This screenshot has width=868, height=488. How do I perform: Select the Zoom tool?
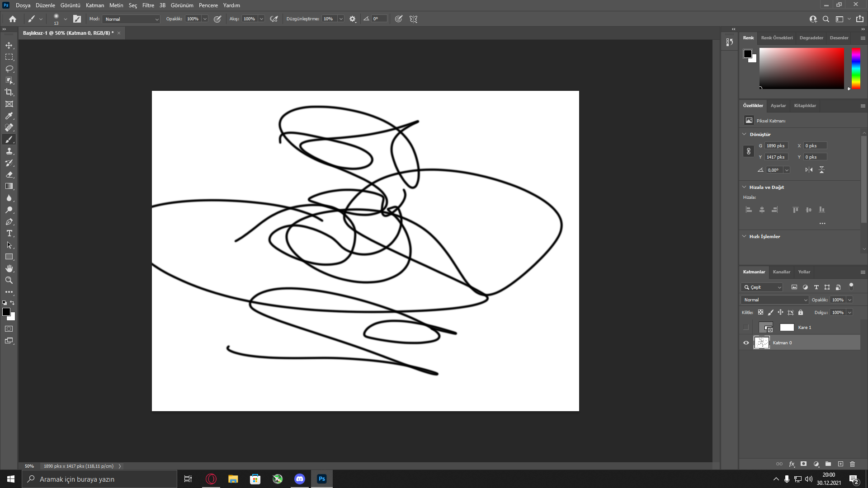click(9, 280)
